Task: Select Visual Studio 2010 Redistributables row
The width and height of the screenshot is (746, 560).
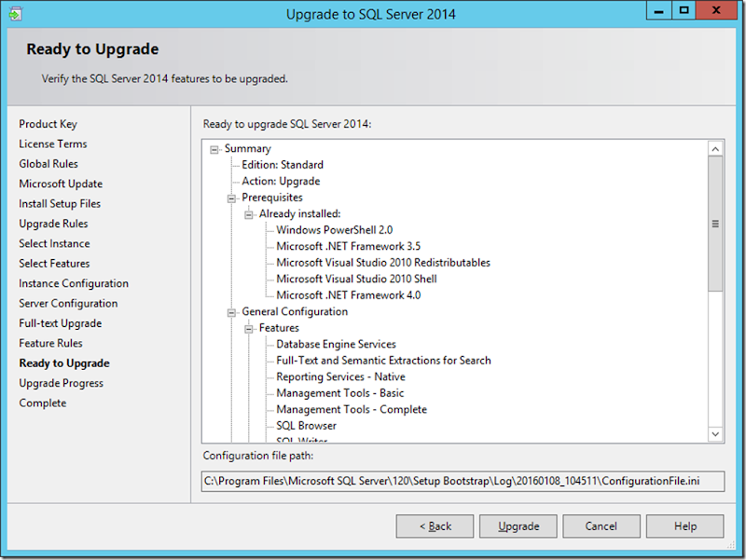Action: (x=383, y=263)
